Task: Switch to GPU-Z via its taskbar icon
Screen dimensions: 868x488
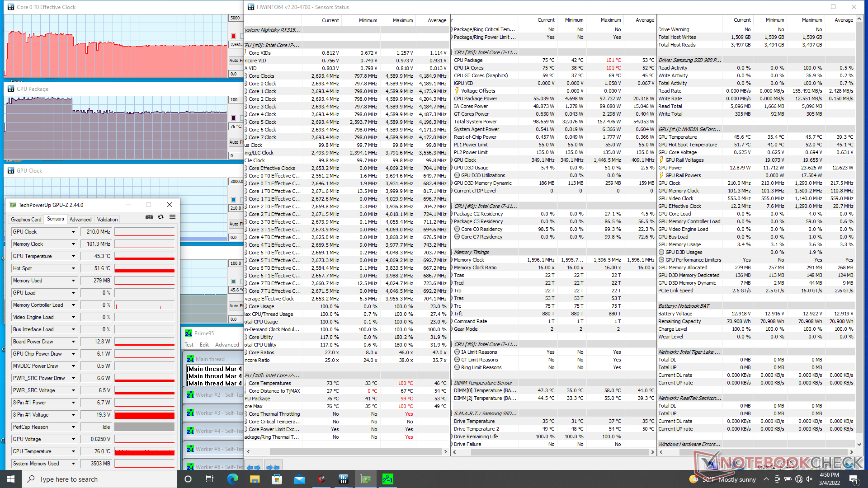Action: pos(365,479)
